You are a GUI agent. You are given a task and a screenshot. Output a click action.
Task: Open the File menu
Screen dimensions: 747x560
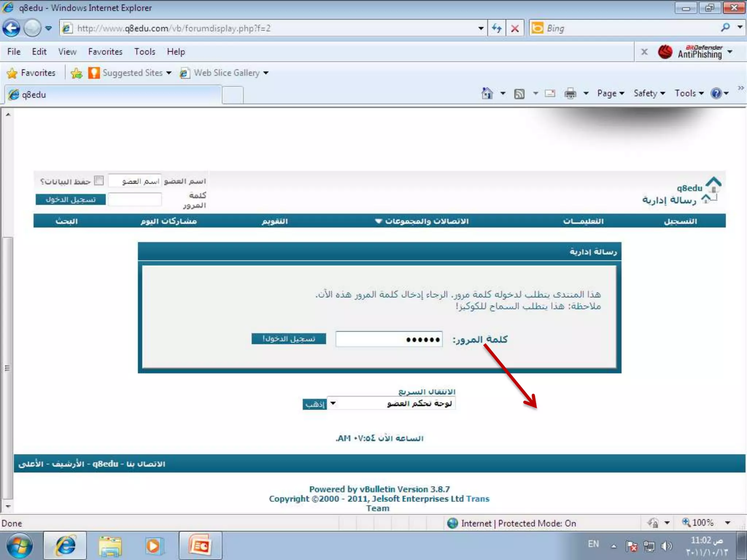(14, 52)
